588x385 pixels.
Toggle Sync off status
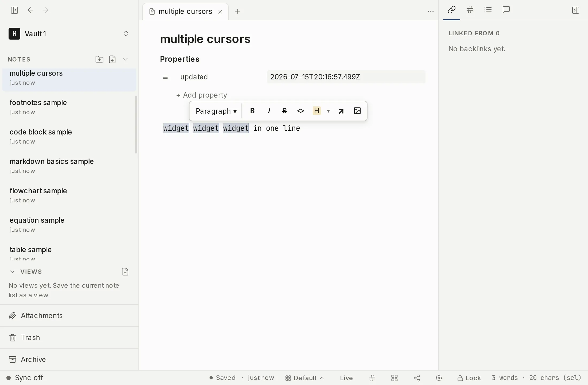pos(25,378)
